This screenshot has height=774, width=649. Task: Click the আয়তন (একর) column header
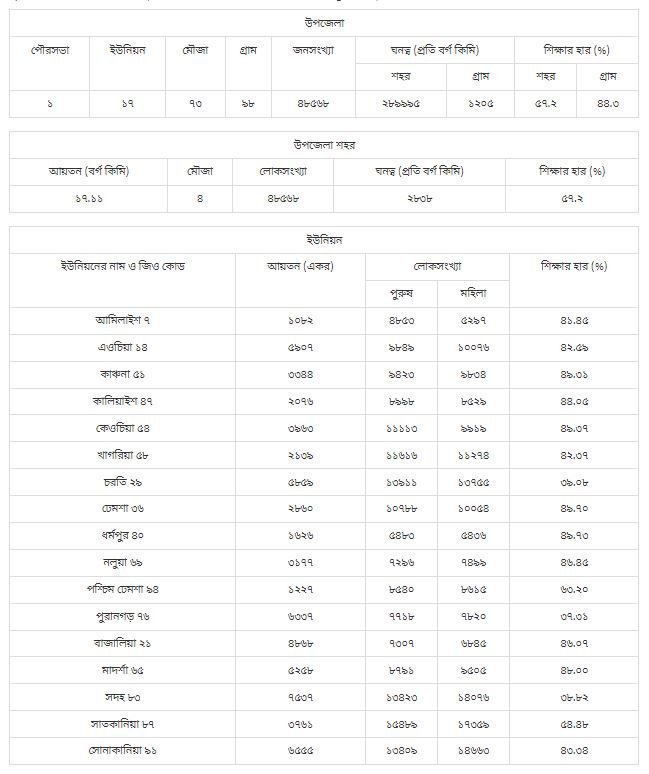[300, 266]
